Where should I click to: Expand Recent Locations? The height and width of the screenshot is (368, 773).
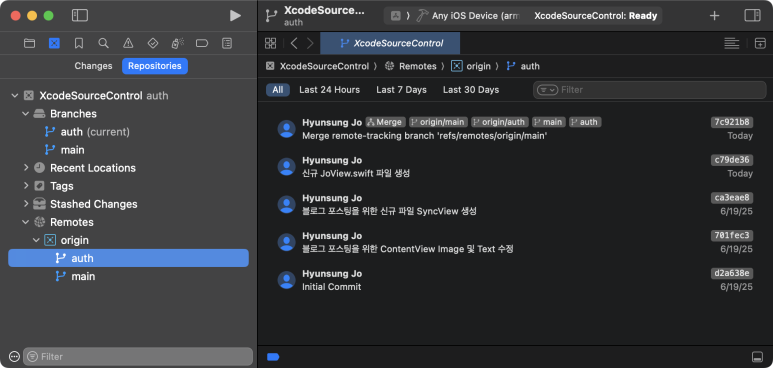pyautogui.click(x=26, y=168)
